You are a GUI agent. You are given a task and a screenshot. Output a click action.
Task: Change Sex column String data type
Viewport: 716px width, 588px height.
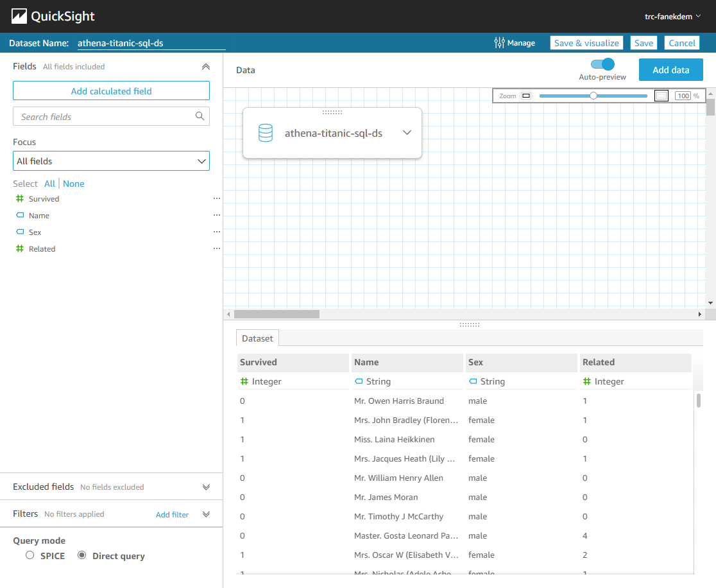487,381
